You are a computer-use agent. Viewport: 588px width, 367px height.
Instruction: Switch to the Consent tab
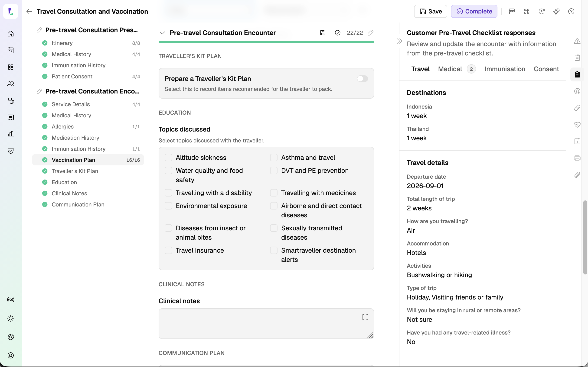pyautogui.click(x=546, y=69)
